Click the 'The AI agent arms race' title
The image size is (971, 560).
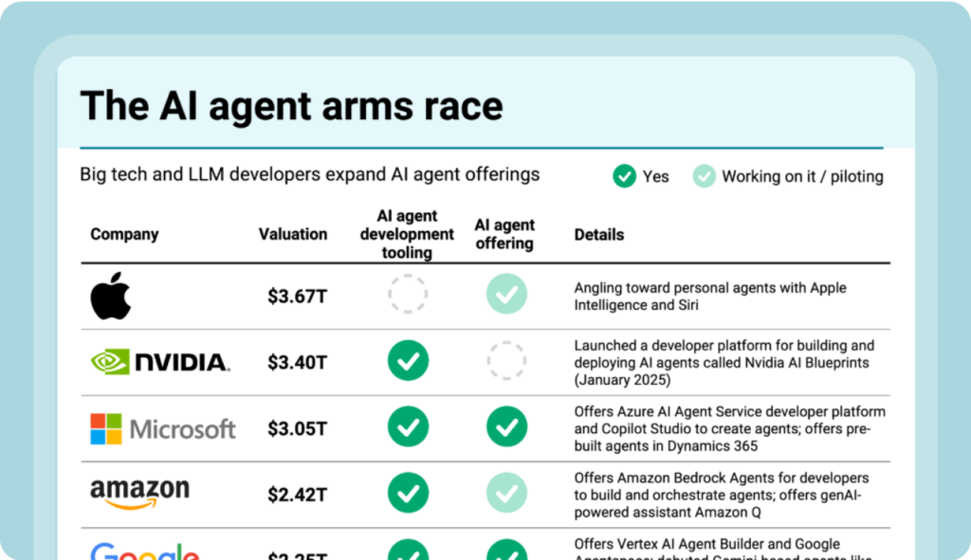tap(291, 106)
